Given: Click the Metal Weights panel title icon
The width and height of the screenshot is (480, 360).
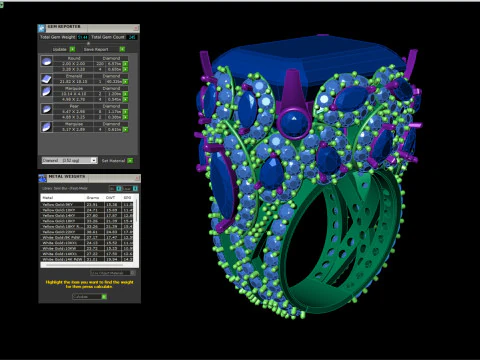Looking at the screenshot, I should [x=42, y=178].
